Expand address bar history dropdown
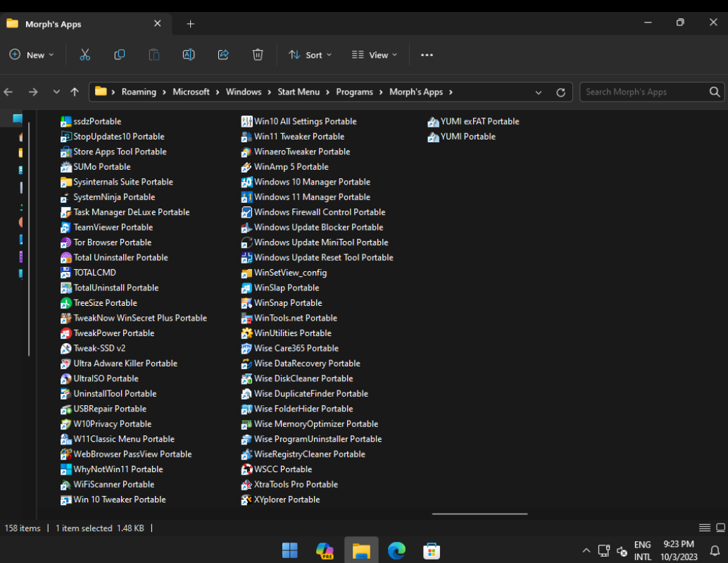The image size is (728, 563). [x=539, y=92]
